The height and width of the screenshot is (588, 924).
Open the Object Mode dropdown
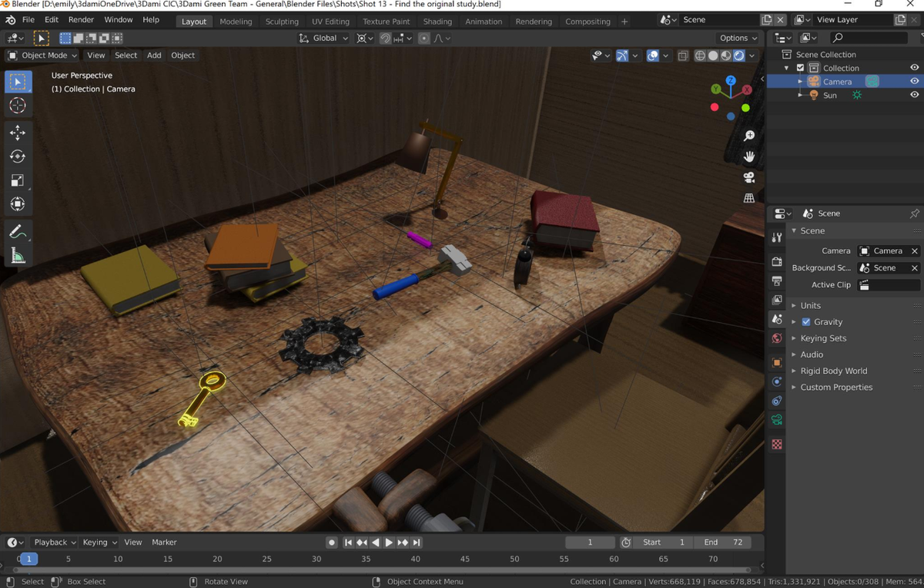coord(42,55)
